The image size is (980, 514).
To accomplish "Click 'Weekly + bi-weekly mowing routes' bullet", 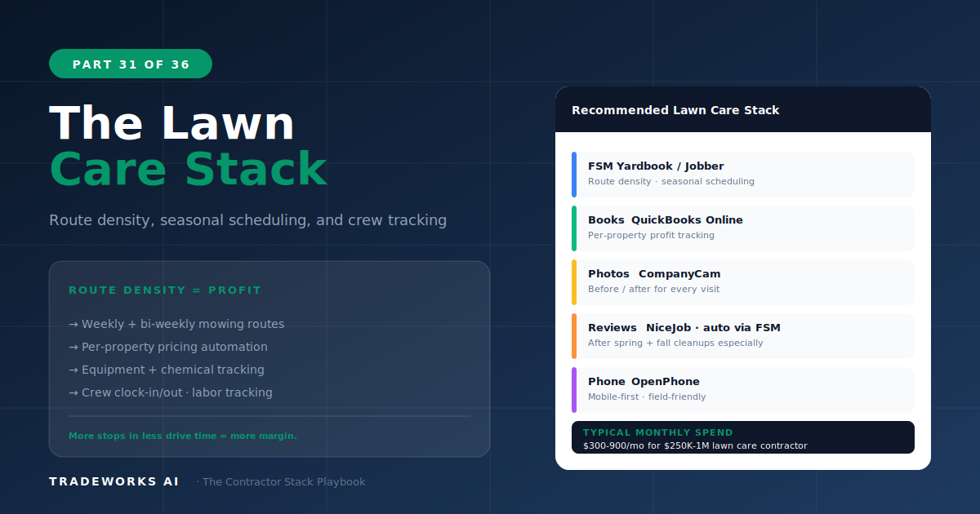I will point(176,324).
